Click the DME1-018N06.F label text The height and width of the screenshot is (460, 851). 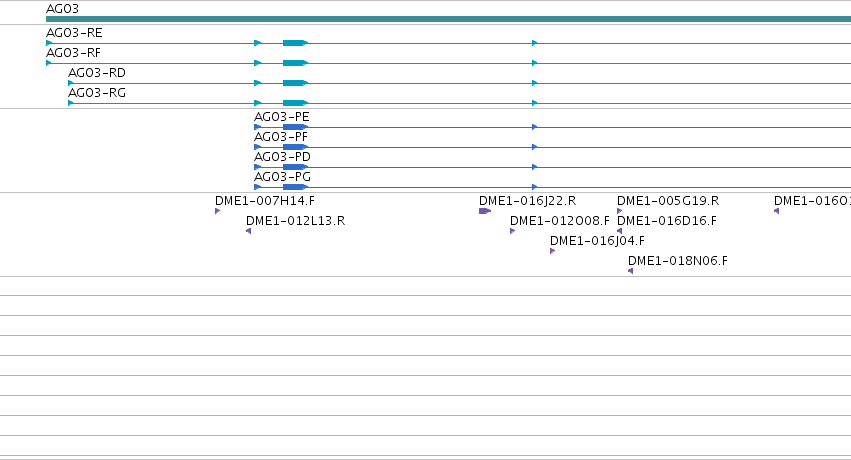(678, 261)
